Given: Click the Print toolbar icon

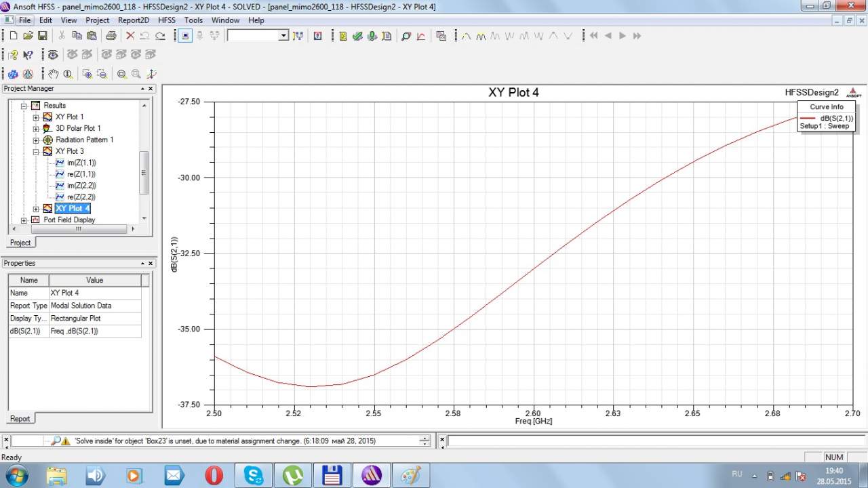Looking at the screenshot, I should point(111,36).
